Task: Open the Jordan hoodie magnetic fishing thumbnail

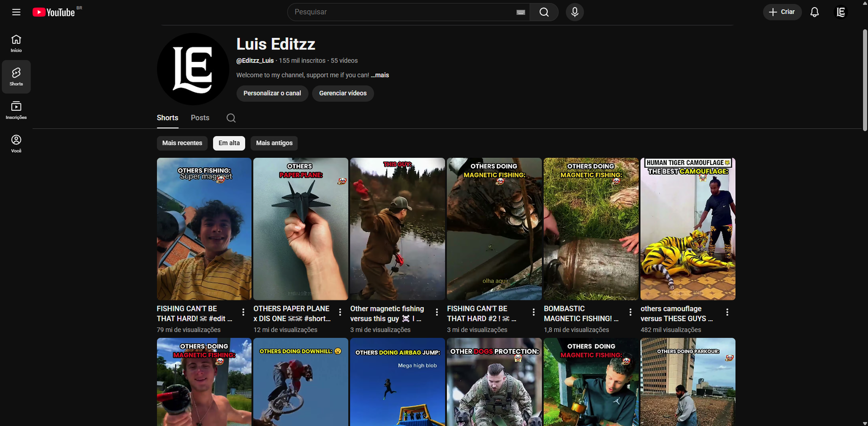Action: (x=591, y=382)
